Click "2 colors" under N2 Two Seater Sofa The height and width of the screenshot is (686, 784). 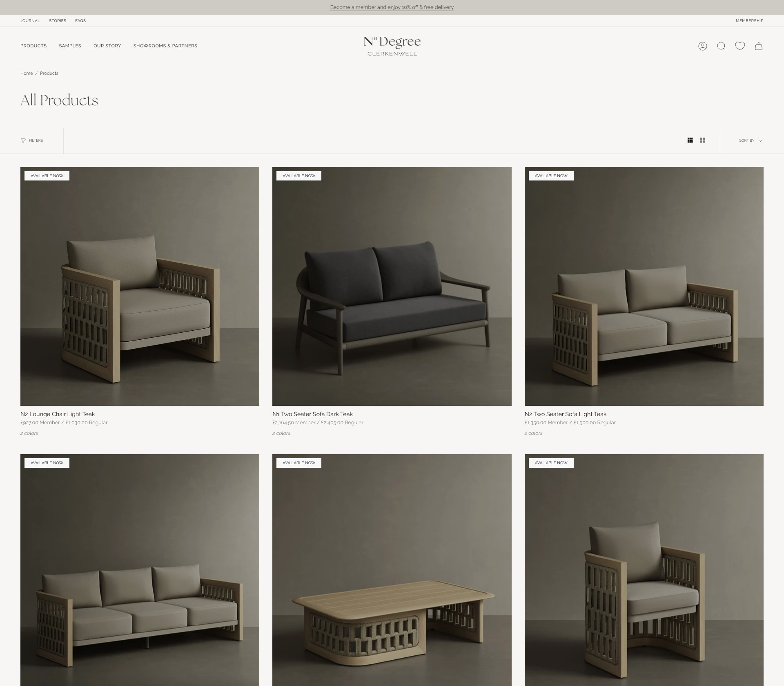point(533,433)
